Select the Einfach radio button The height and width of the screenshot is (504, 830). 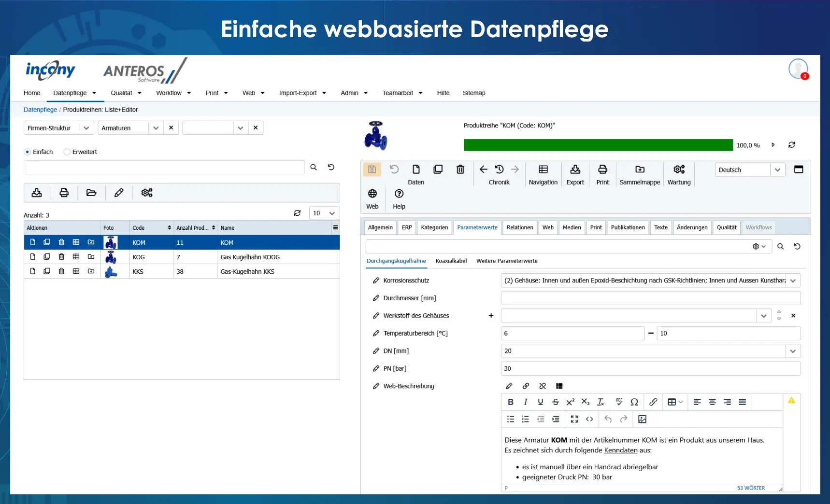(27, 152)
